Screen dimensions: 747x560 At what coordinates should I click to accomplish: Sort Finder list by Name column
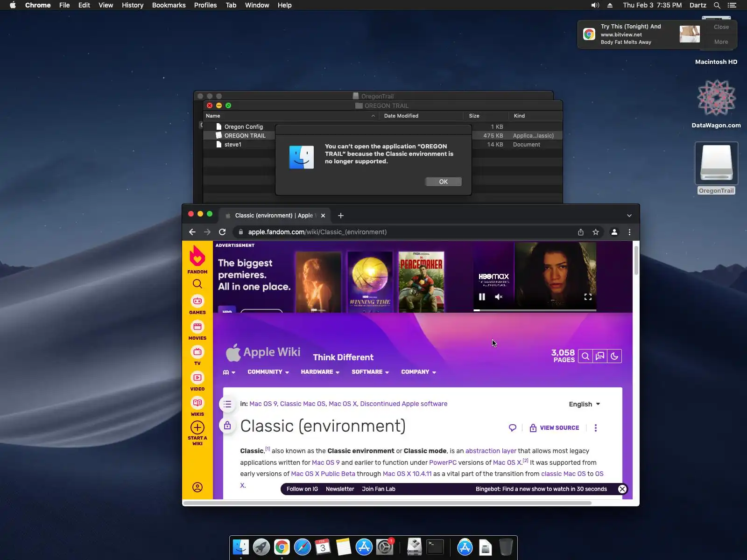click(x=290, y=116)
